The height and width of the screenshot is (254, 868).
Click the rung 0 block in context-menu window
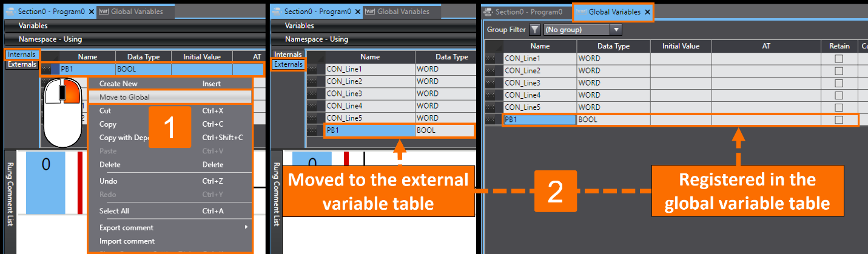pos(45,182)
